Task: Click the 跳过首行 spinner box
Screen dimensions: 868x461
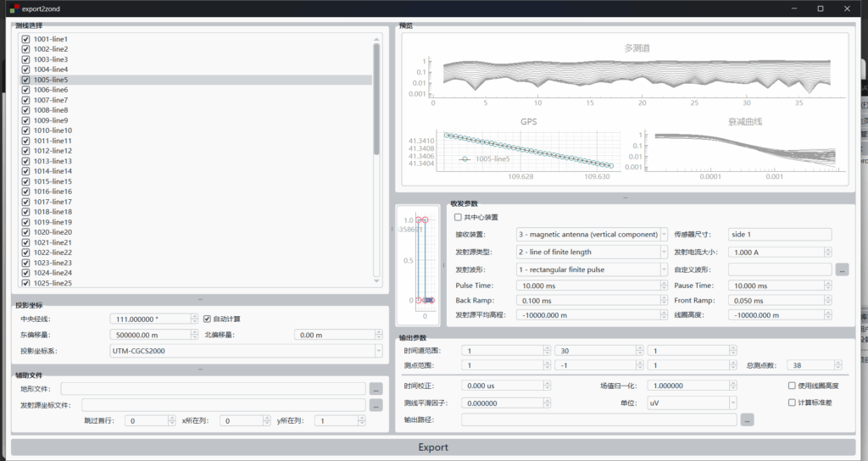Action: [x=149, y=420]
